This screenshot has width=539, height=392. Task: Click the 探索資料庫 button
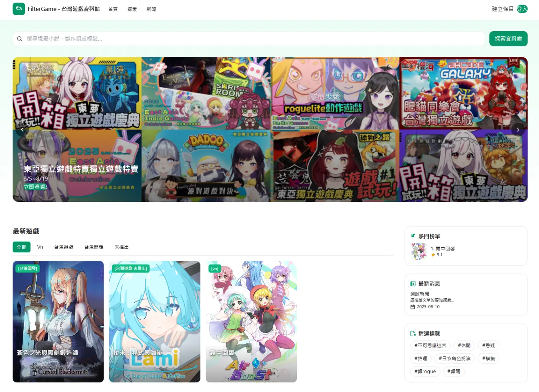508,39
